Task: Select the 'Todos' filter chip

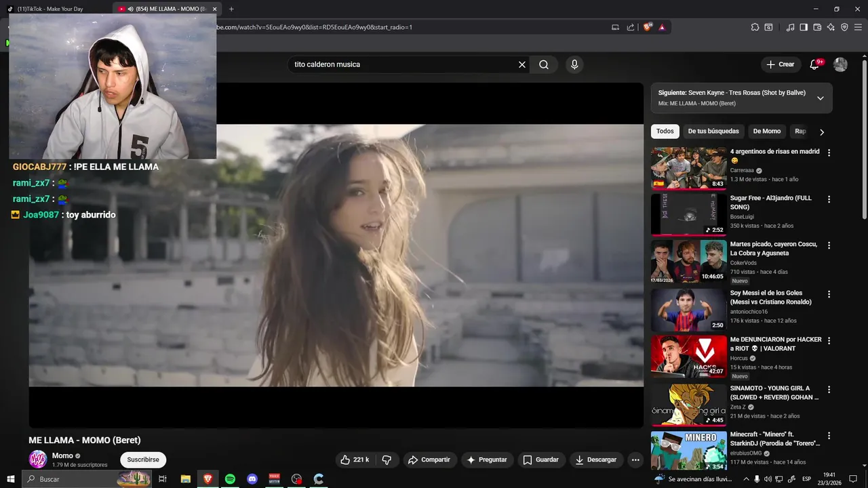Action: pos(665,131)
